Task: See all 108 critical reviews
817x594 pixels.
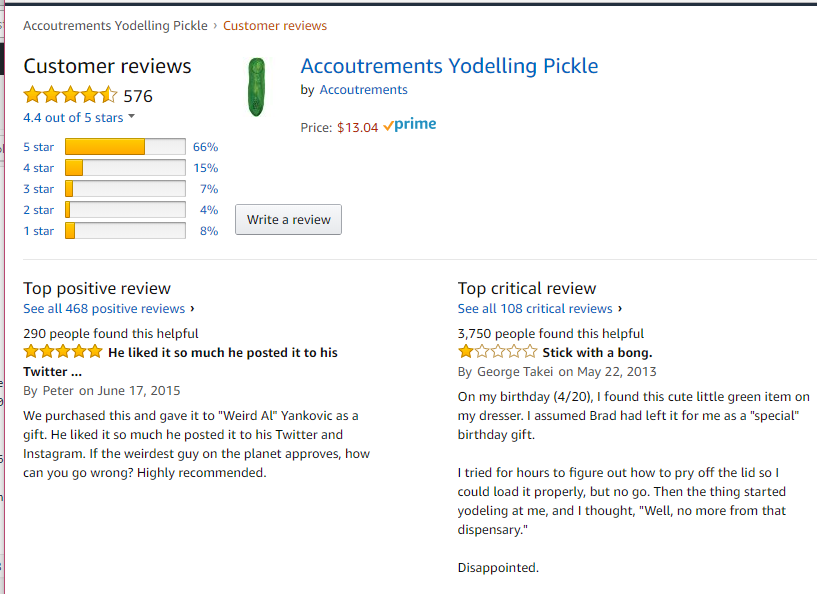Action: pyautogui.click(x=535, y=308)
